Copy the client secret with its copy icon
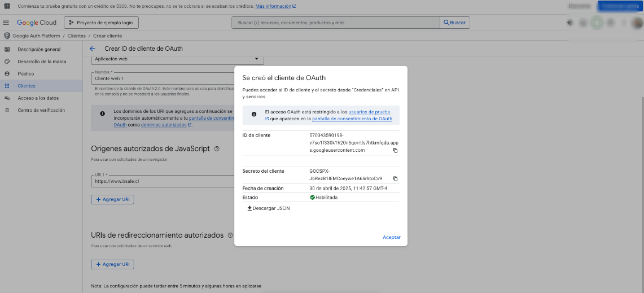Viewport: 644px width, 293px height. coord(396,179)
